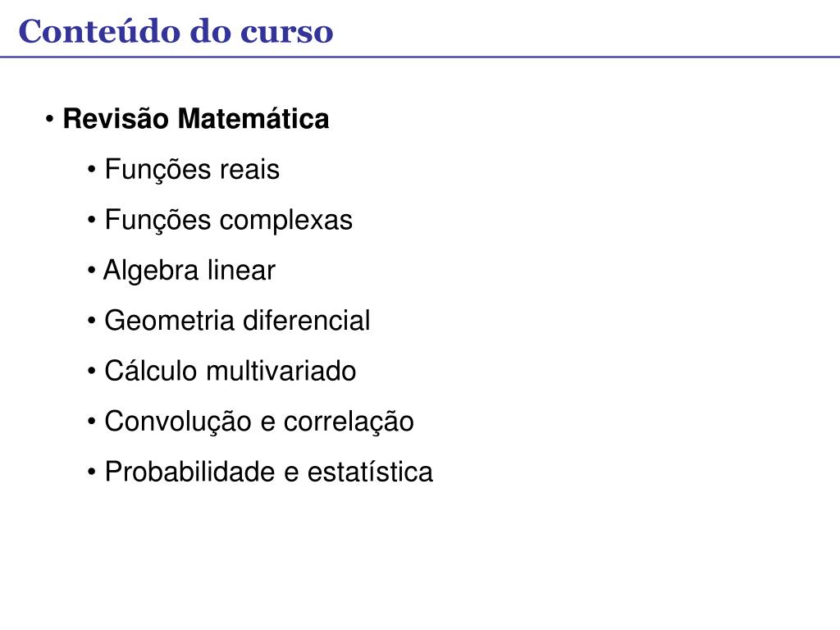The height and width of the screenshot is (630, 840).
Task: Click the "Funções reais" list item
Action: [192, 170]
